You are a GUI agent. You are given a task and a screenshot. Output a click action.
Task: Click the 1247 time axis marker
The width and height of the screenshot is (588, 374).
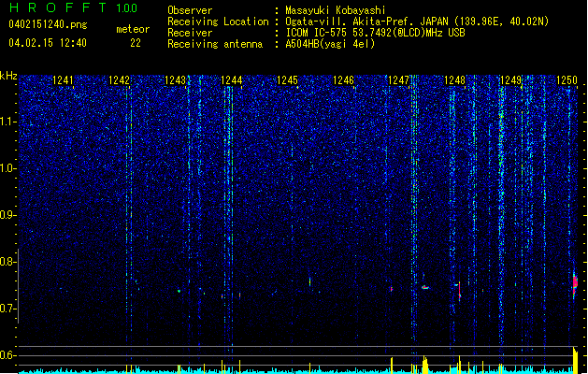[398, 80]
